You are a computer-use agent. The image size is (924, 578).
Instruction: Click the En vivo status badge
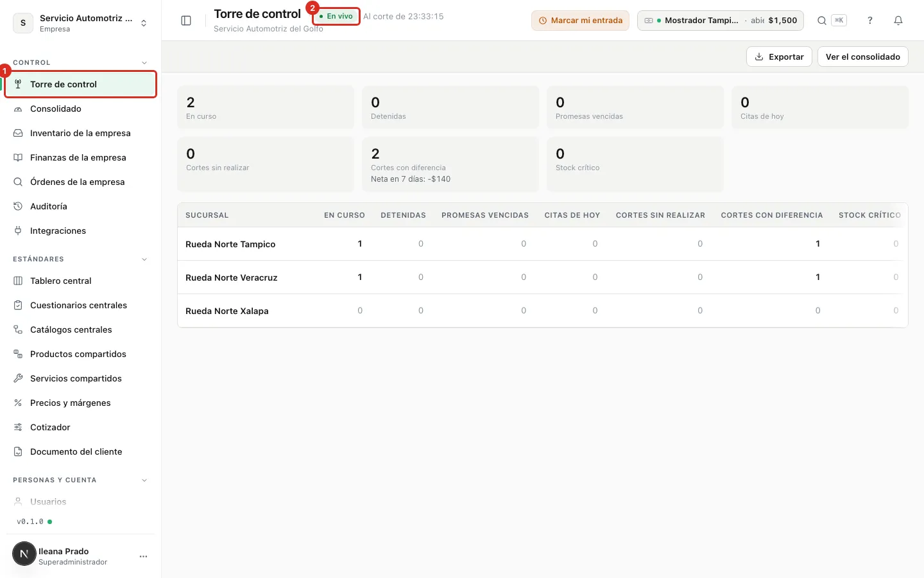click(x=336, y=16)
